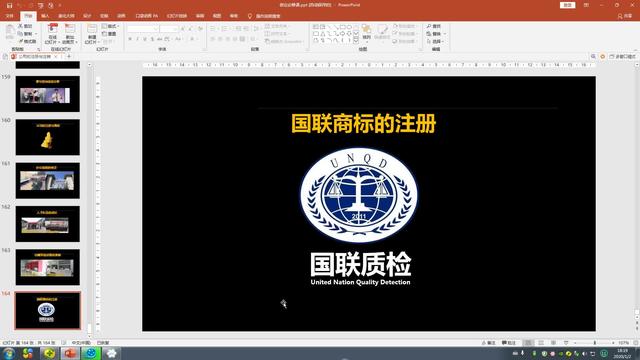Toggle the Notes pane in status bar
Image resolution: width=640 pixels, height=360 pixels.
[x=489, y=343]
